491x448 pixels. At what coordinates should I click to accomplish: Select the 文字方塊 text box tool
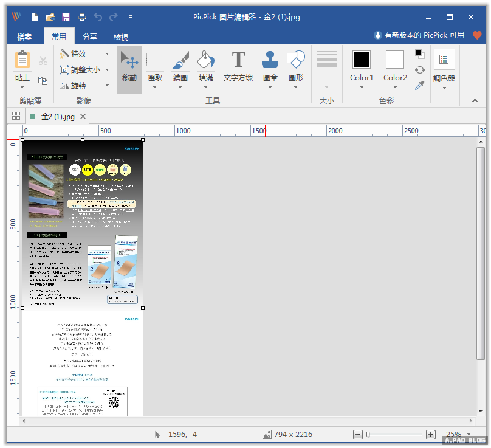[238, 66]
